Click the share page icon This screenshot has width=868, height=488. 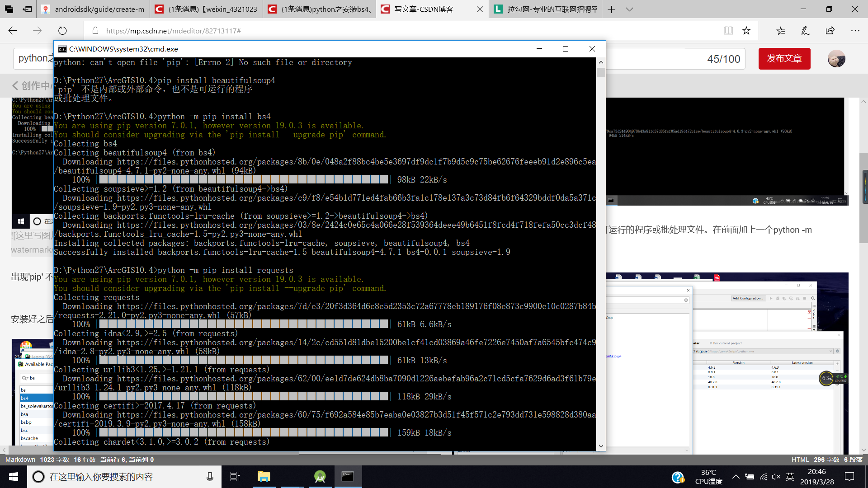tap(830, 31)
